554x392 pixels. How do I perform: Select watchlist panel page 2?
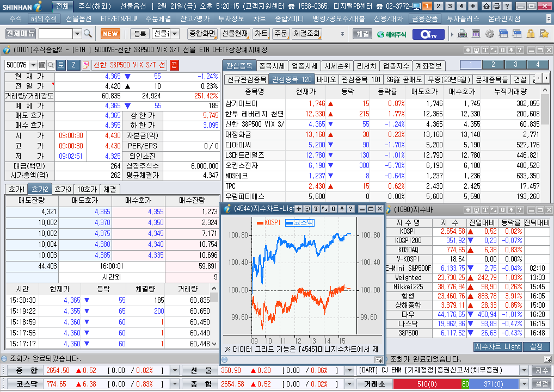point(493,65)
